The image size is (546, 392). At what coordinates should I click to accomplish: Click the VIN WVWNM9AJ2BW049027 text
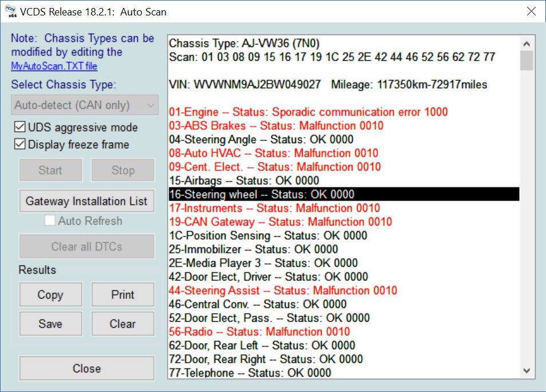click(x=245, y=84)
